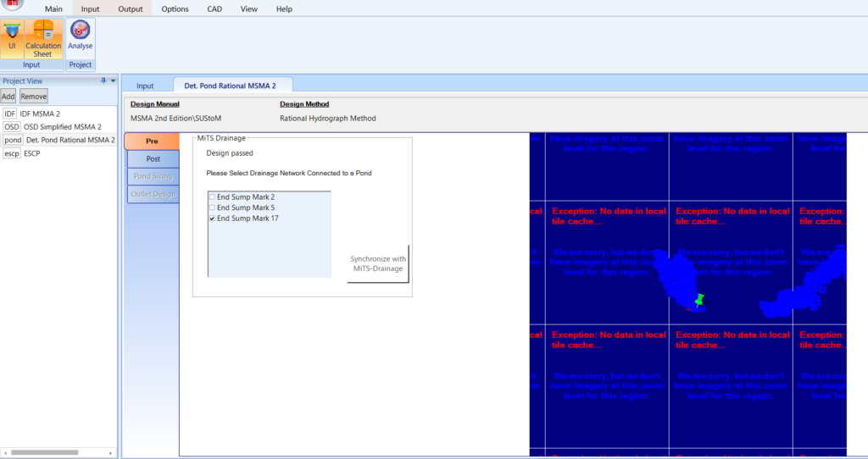Select the Pond Sizing side tab

153,176
